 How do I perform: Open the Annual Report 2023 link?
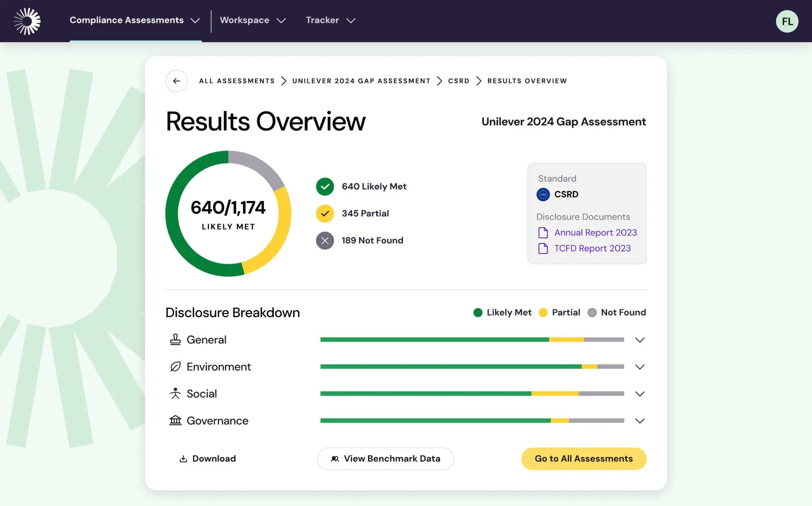pyautogui.click(x=595, y=232)
